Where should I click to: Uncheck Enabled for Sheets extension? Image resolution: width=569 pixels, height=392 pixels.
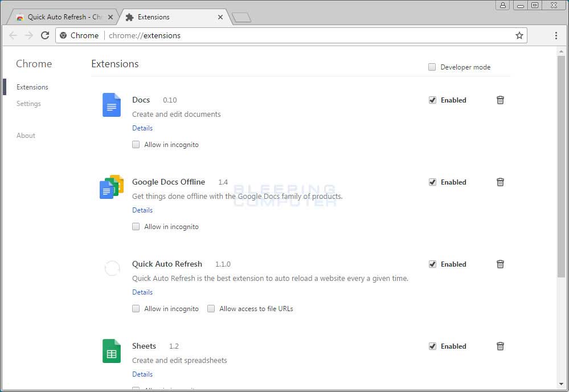(432, 346)
